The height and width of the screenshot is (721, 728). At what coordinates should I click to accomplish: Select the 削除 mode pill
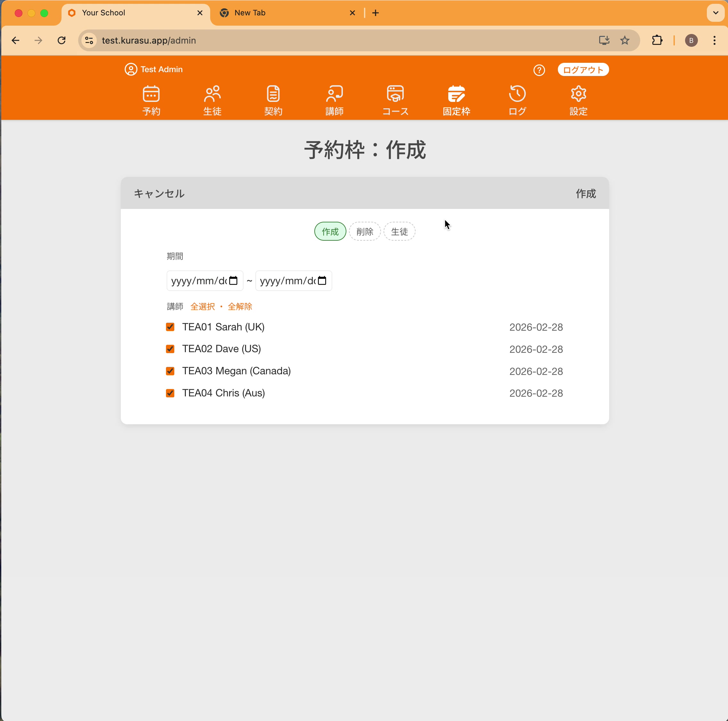(364, 231)
